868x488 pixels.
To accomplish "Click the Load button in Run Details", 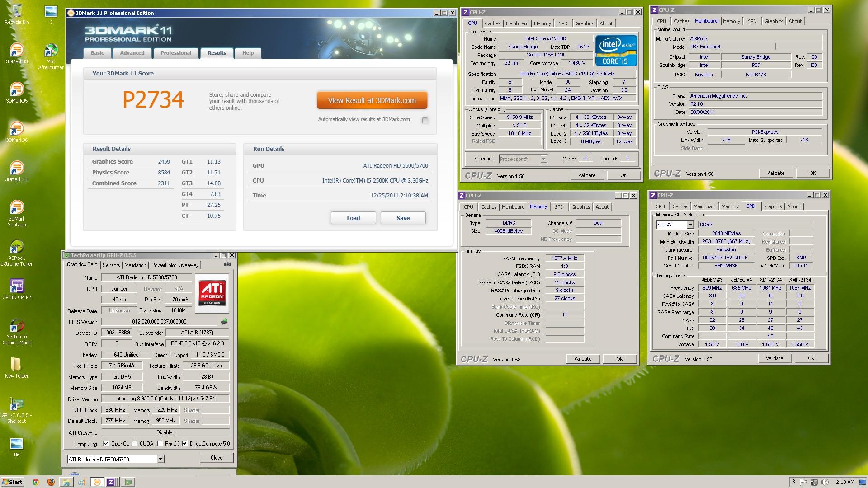I will point(353,218).
